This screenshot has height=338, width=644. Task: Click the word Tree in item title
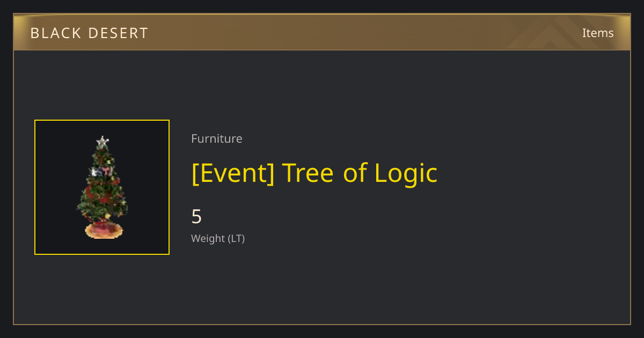coord(308,173)
